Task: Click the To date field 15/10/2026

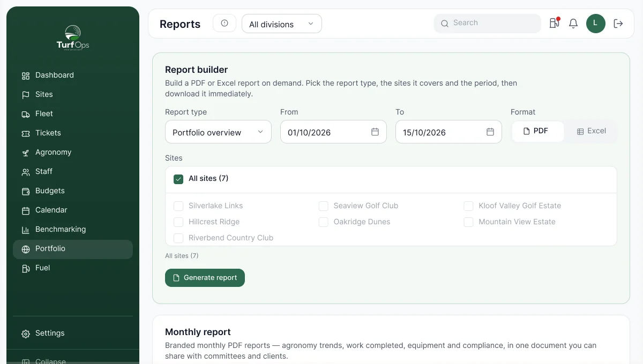Action: pyautogui.click(x=448, y=132)
